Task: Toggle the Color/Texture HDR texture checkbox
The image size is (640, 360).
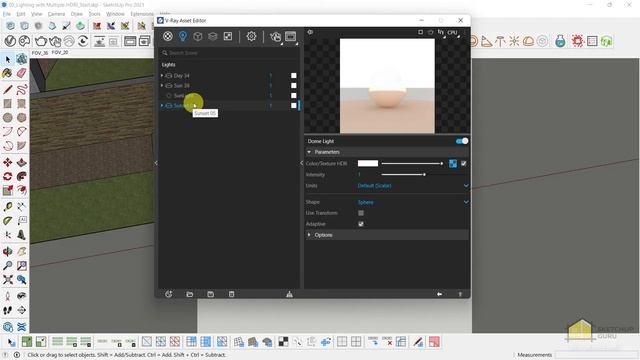Action: point(464,163)
